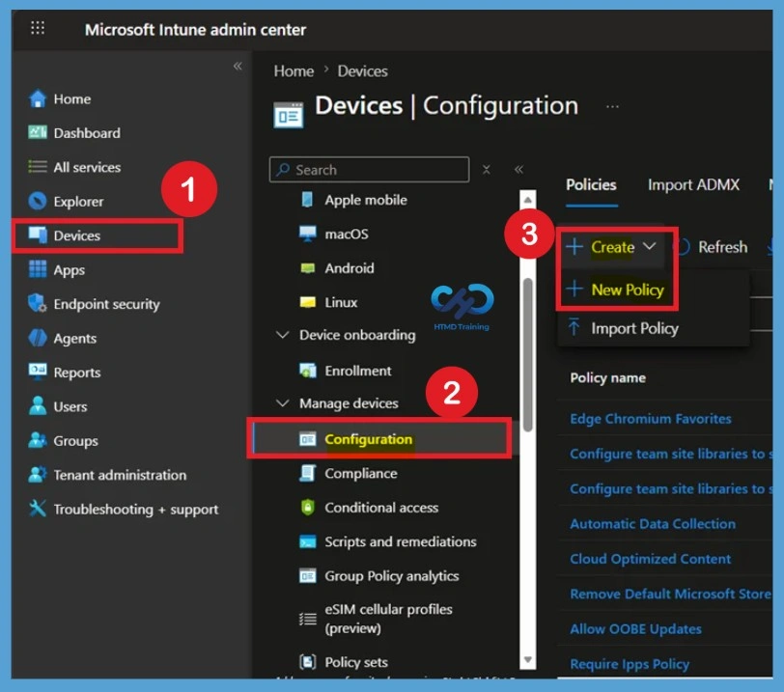Click the Group Policy analytics icon
The image size is (784, 692).
coord(307,575)
